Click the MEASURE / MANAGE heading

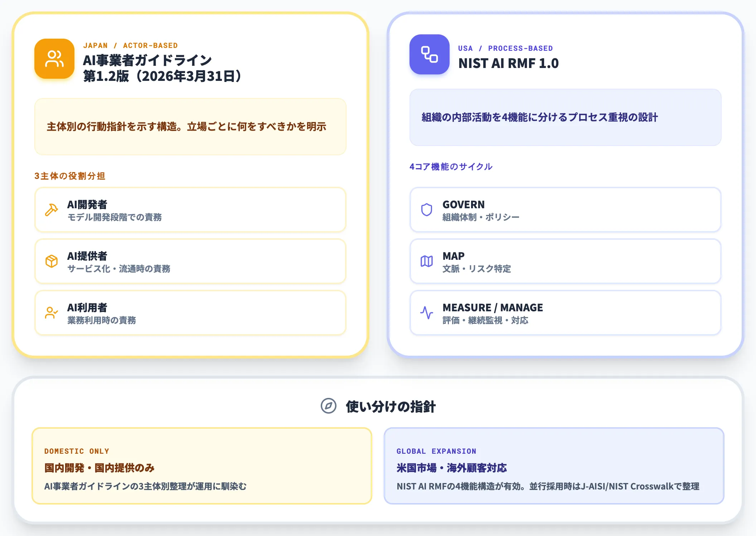493,308
